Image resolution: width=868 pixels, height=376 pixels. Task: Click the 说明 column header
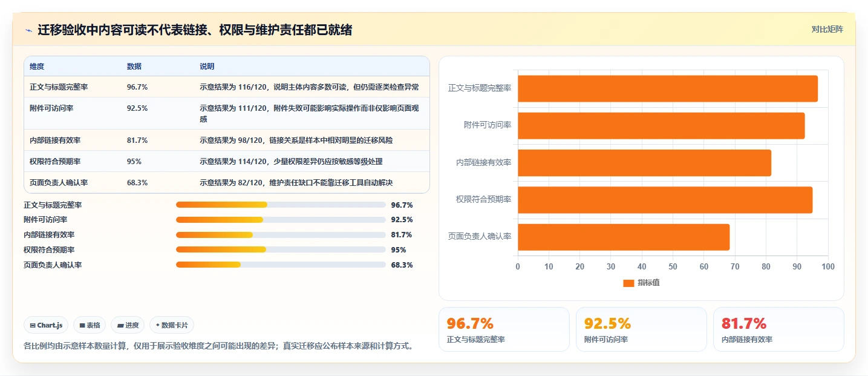tap(207, 67)
